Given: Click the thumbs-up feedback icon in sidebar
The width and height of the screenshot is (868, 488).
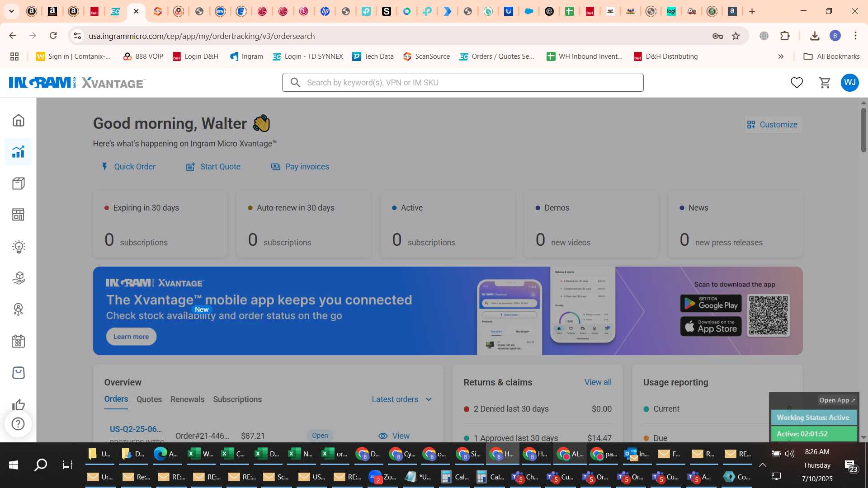Looking at the screenshot, I should pos(18,404).
